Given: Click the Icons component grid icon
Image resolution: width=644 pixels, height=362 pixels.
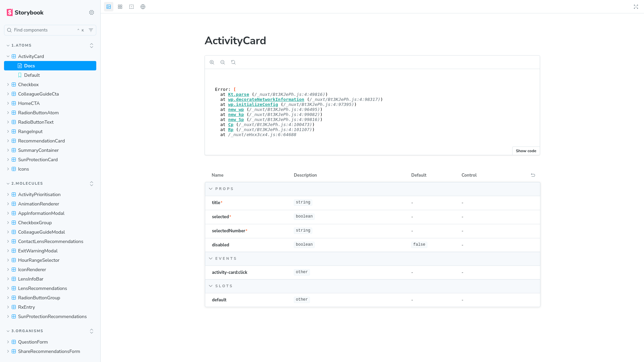Looking at the screenshot, I should tap(14, 169).
